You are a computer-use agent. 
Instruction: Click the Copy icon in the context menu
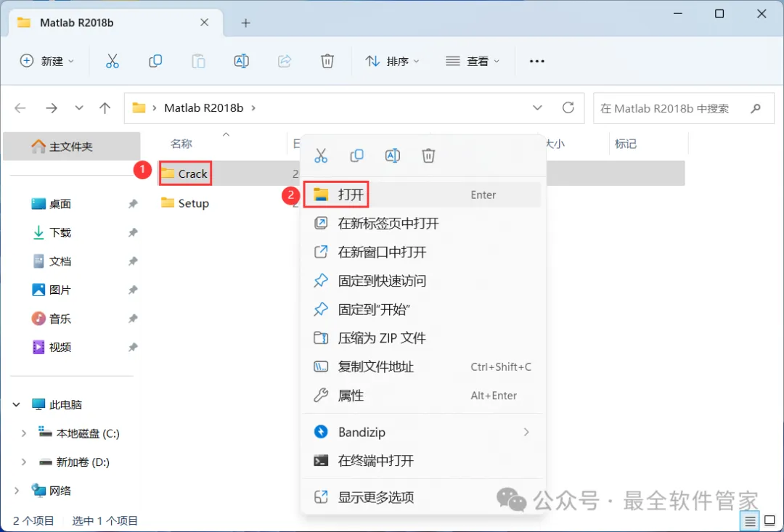356,155
